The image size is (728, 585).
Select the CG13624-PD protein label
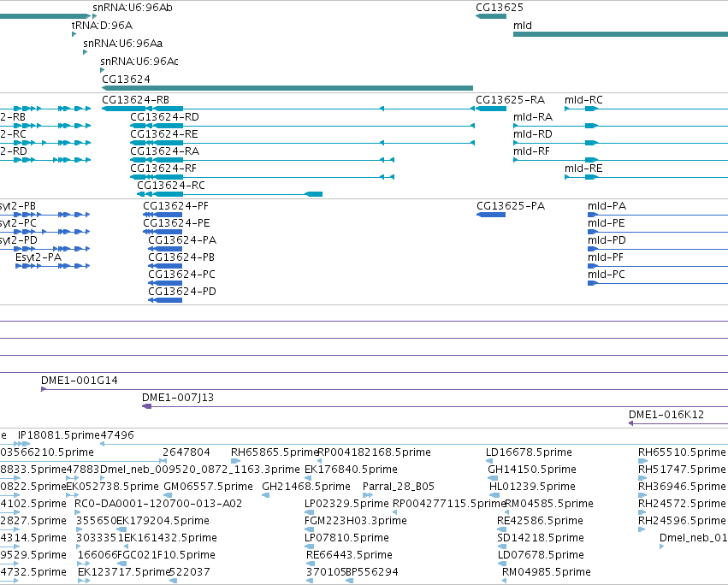[x=182, y=292]
